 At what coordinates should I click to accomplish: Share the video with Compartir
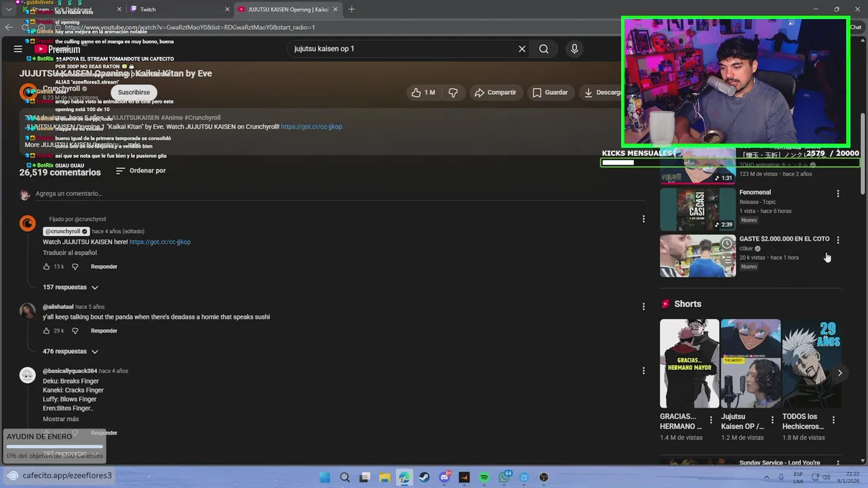tap(496, 92)
